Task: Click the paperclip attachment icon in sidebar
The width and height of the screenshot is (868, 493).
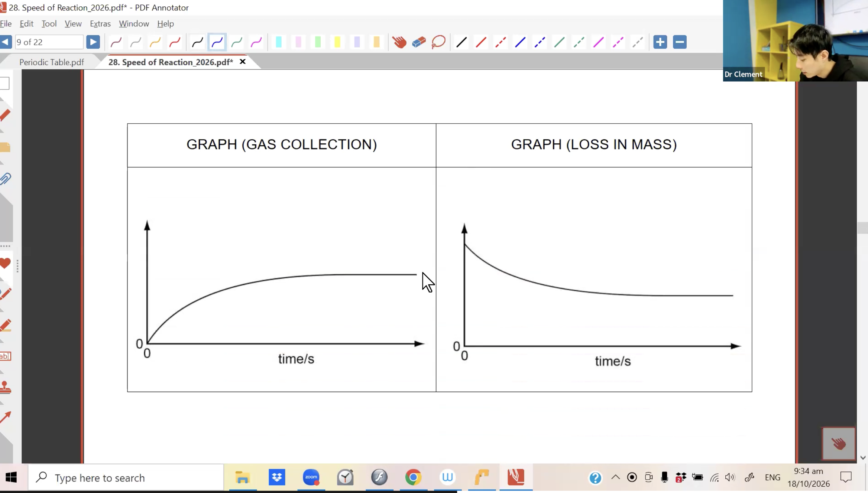Action: [5, 179]
